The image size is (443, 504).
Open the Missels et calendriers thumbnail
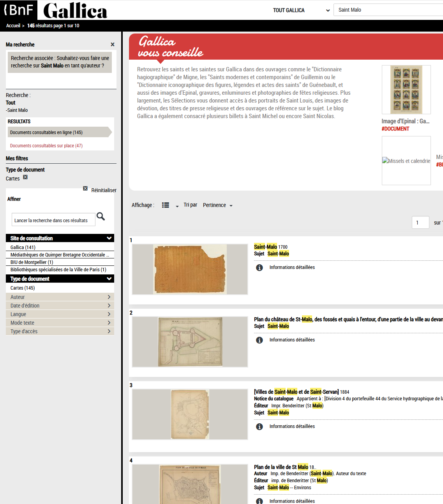406,161
